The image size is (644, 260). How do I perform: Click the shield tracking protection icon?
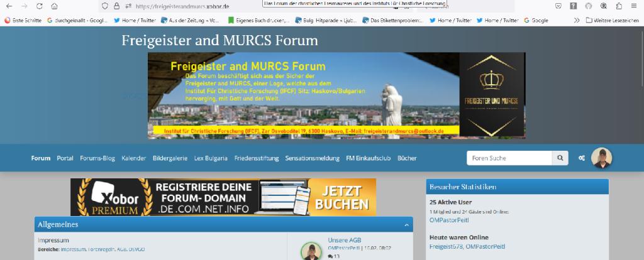[104, 6]
